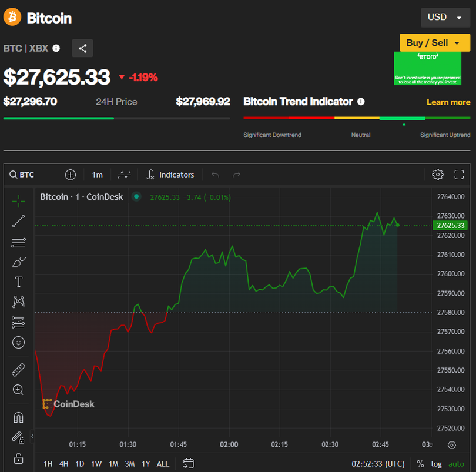Screen dimensions: 476x472
Task: Open the USD currency dropdown
Action: click(445, 18)
